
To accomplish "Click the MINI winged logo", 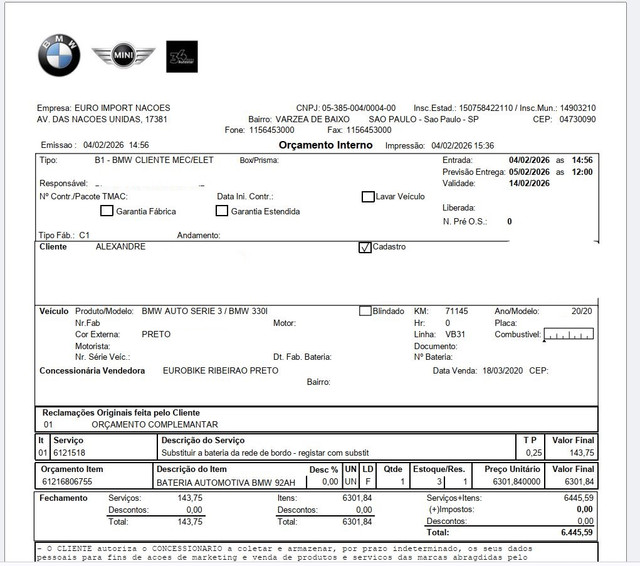I will coord(123,55).
